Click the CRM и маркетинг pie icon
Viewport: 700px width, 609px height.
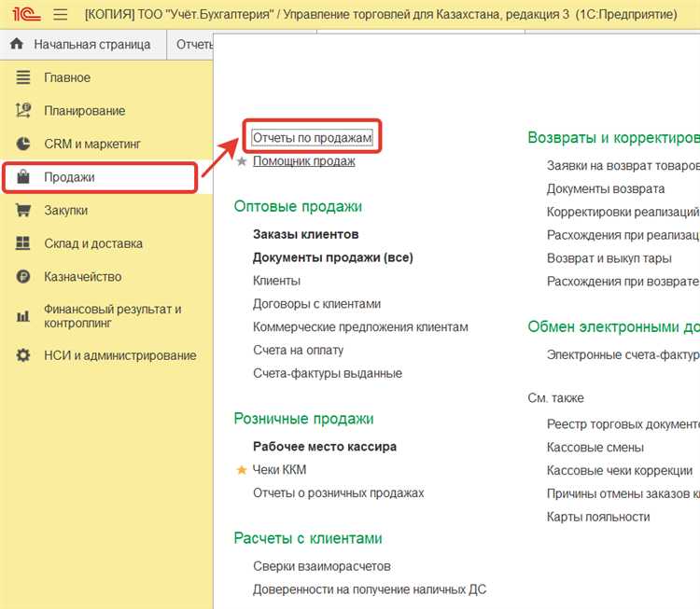point(23,145)
